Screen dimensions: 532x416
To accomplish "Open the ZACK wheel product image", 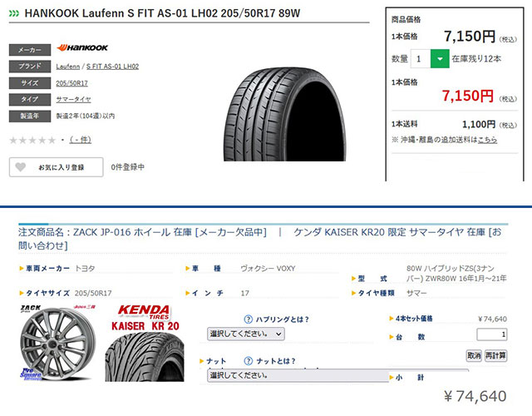I will point(57,343).
